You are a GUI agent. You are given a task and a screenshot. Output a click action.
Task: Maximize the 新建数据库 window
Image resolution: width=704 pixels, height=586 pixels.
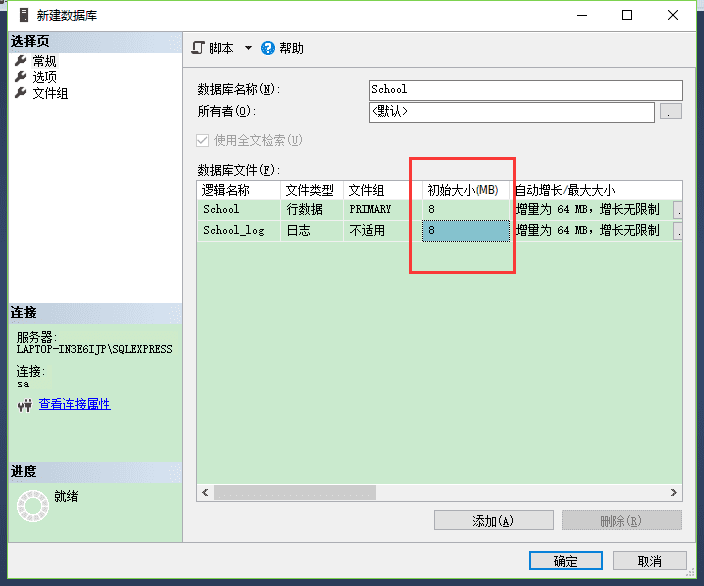tap(627, 15)
